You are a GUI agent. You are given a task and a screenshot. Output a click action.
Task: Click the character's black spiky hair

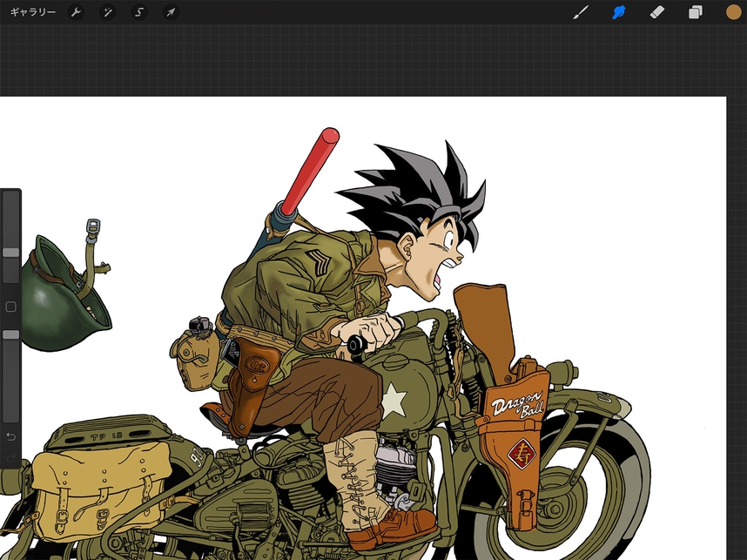(409, 187)
